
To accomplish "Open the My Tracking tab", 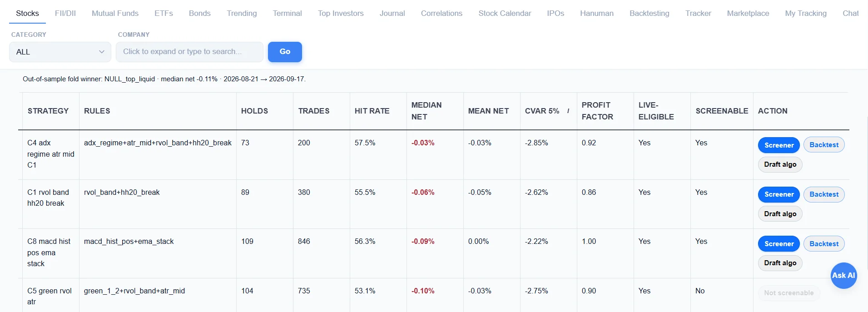I will 806,13.
